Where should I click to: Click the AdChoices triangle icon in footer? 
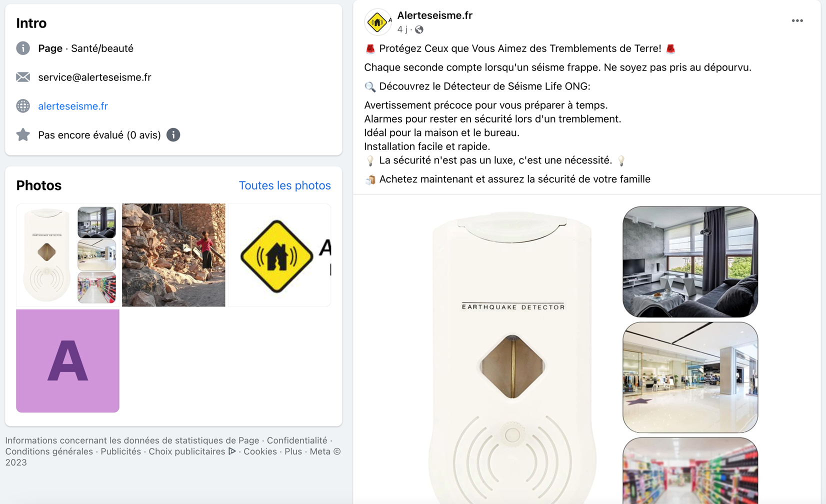click(232, 451)
